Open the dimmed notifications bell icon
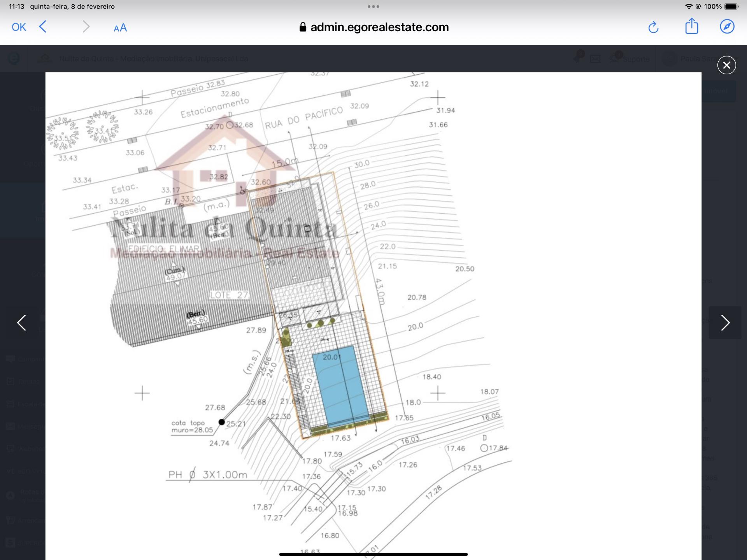This screenshot has width=747, height=560. [577, 58]
